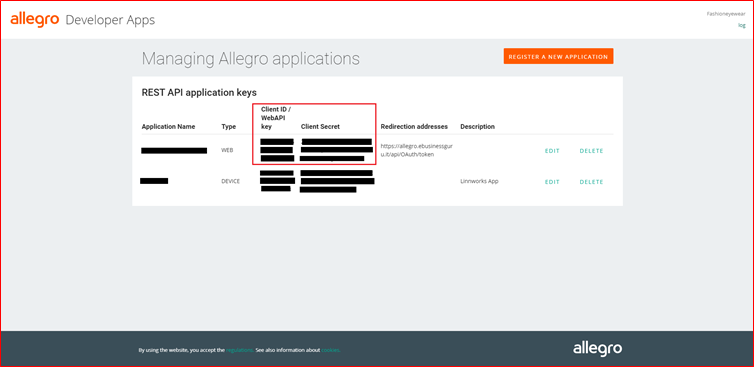This screenshot has width=754, height=367.
Task: Click Register a New Application button
Action: click(x=558, y=56)
